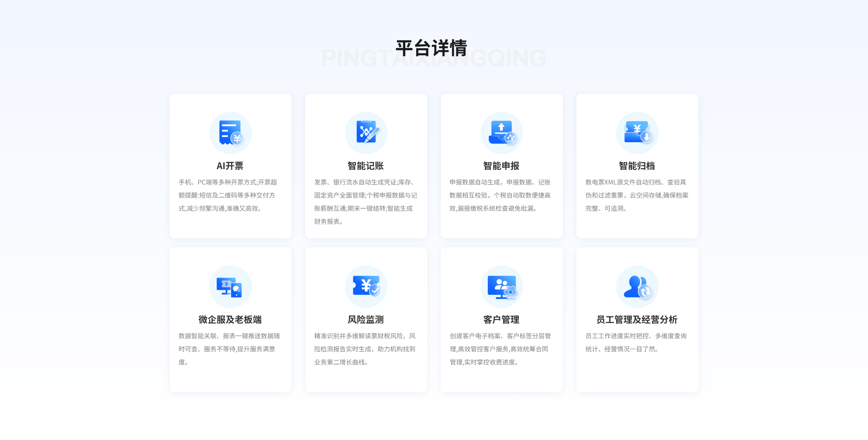The height and width of the screenshot is (440, 868).
Task: Click the AI开票 invoice icon
Action: (x=231, y=133)
